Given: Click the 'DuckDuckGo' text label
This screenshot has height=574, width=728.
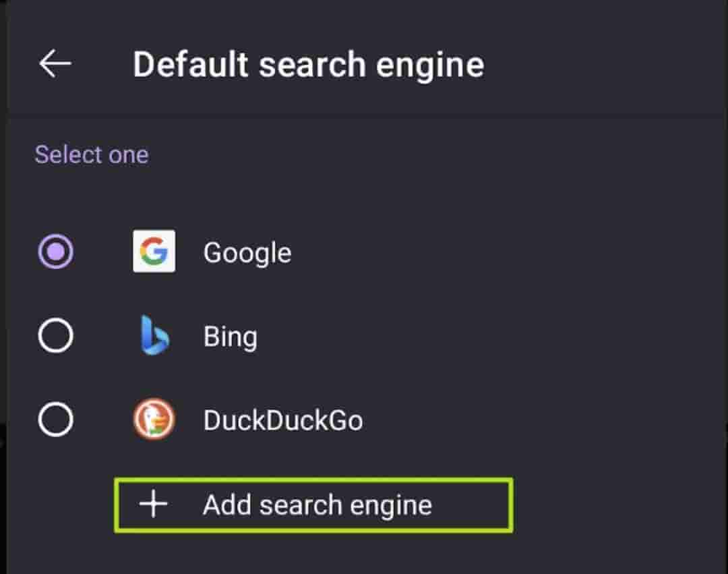Looking at the screenshot, I should [283, 420].
